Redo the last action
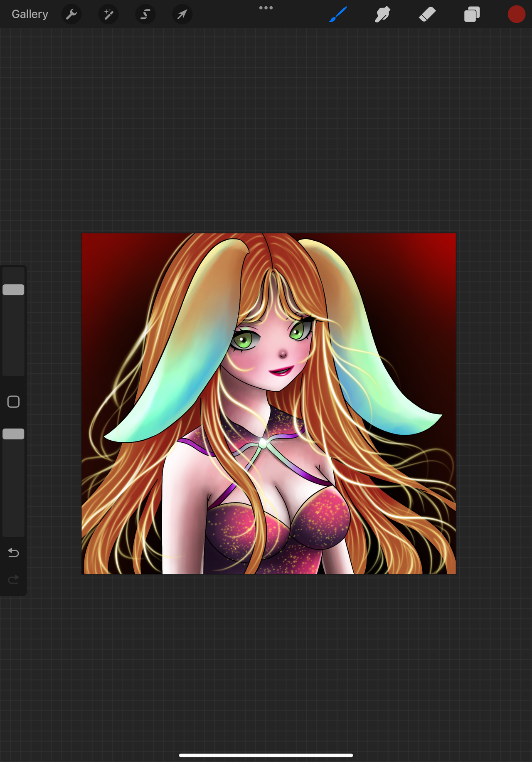The width and height of the screenshot is (532, 762). (x=13, y=579)
